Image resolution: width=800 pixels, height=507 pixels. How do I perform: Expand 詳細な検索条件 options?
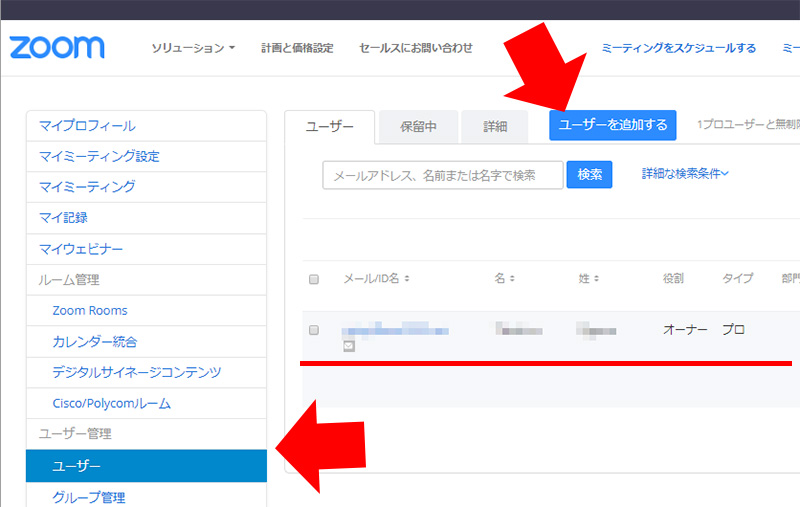click(685, 174)
